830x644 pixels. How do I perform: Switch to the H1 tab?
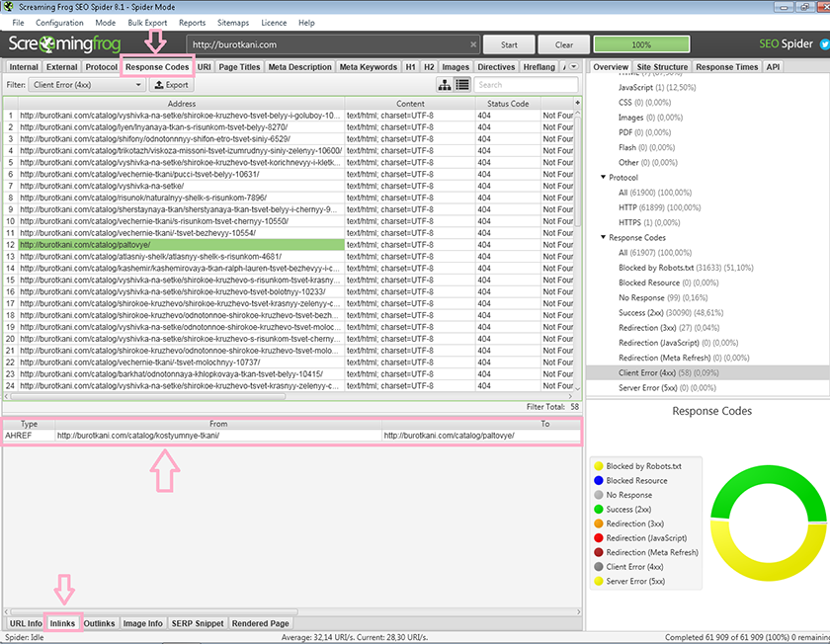click(x=410, y=67)
